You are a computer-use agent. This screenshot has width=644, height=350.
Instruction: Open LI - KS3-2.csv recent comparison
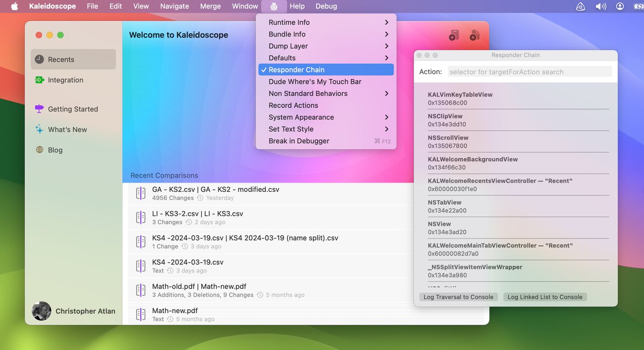point(306,218)
